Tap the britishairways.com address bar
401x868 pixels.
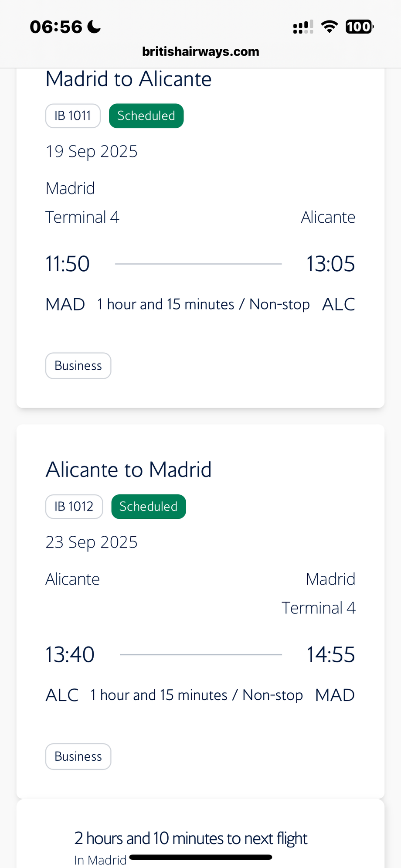tap(200, 51)
